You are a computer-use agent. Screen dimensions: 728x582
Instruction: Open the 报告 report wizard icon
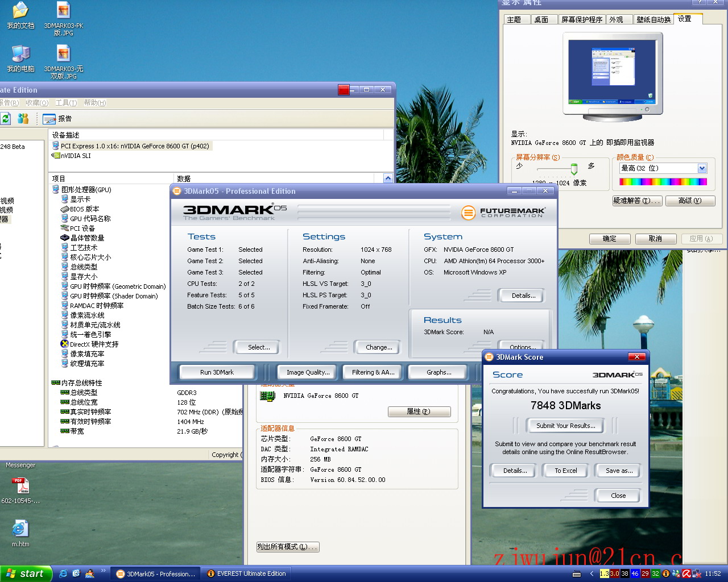(x=50, y=119)
